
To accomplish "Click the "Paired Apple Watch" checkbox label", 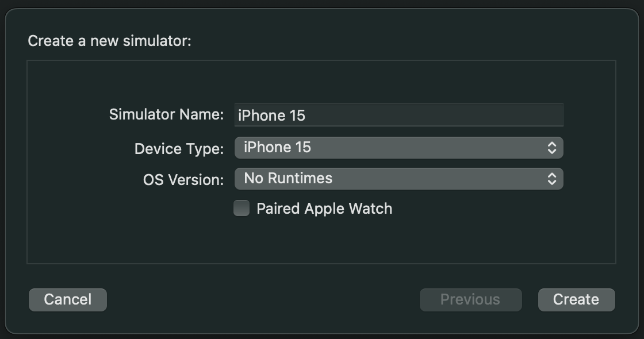I will click(x=324, y=209).
